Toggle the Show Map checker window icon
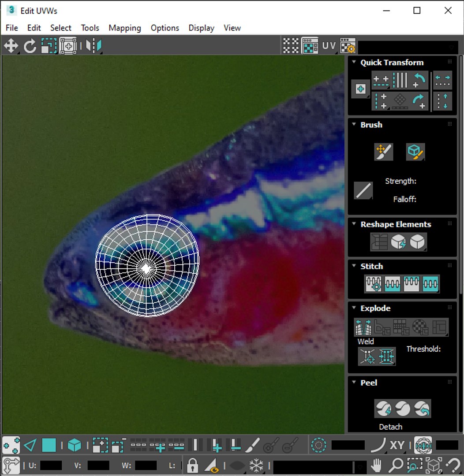 (x=310, y=46)
